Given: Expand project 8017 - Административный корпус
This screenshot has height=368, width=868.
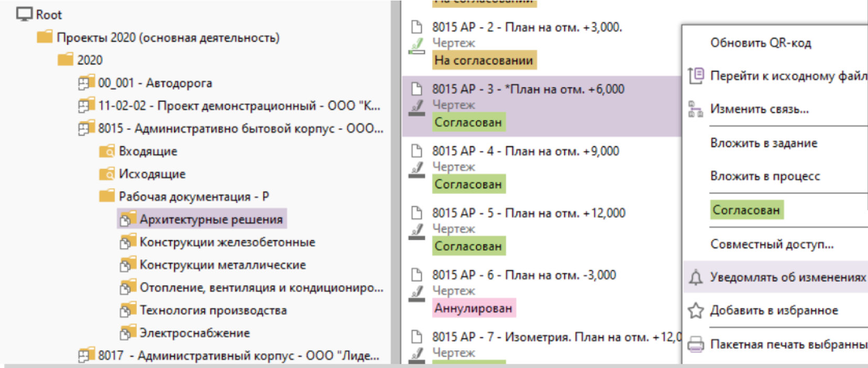Looking at the screenshot, I should (238, 355).
